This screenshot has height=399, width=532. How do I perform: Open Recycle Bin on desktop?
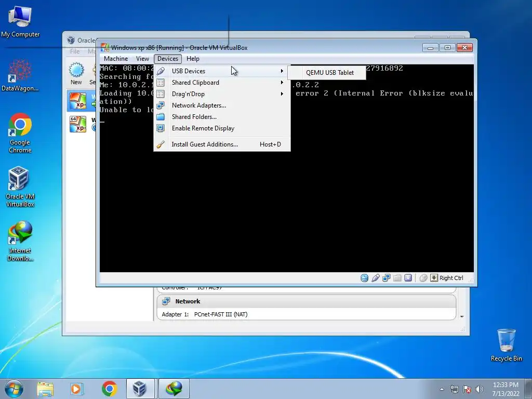(x=506, y=345)
